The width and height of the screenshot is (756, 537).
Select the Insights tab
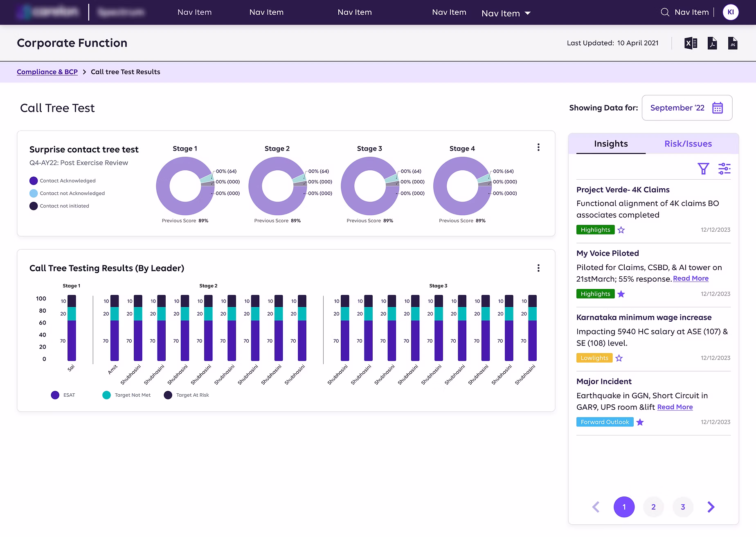click(x=611, y=143)
